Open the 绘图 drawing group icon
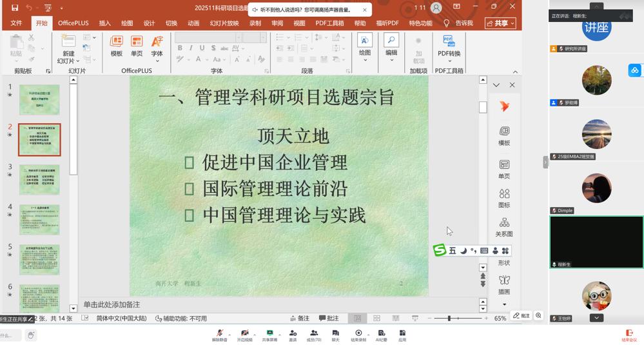The width and height of the screenshot is (644, 345). (x=365, y=47)
